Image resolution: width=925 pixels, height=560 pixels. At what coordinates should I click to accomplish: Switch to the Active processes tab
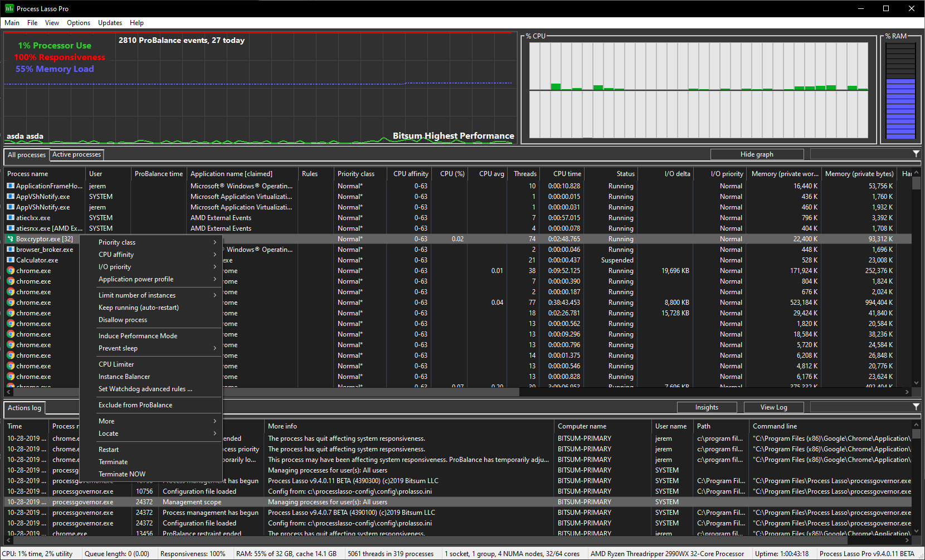(x=77, y=154)
